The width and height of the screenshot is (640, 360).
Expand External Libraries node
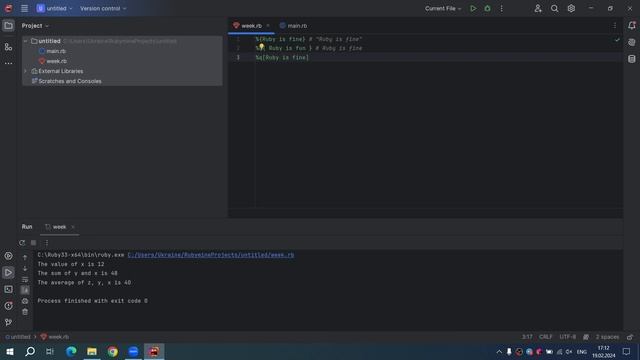click(x=26, y=71)
